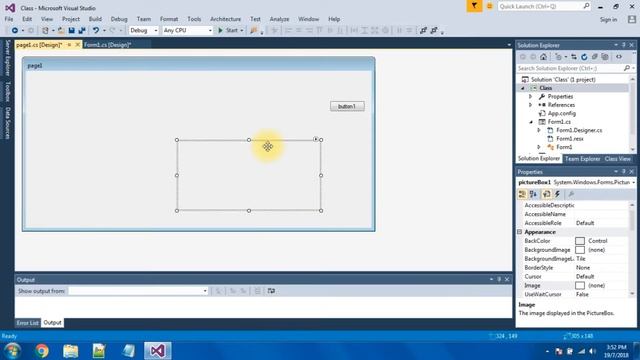The image size is (640, 360).
Task: Click Collapse All icon in Solution Explorer
Action: pos(595,57)
